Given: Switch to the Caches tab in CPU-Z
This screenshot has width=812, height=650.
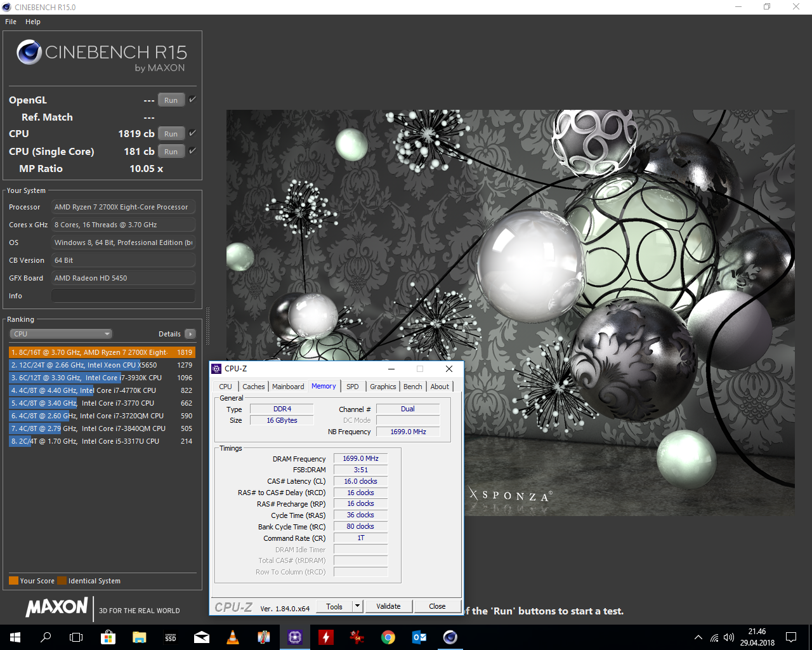Looking at the screenshot, I should tap(254, 387).
